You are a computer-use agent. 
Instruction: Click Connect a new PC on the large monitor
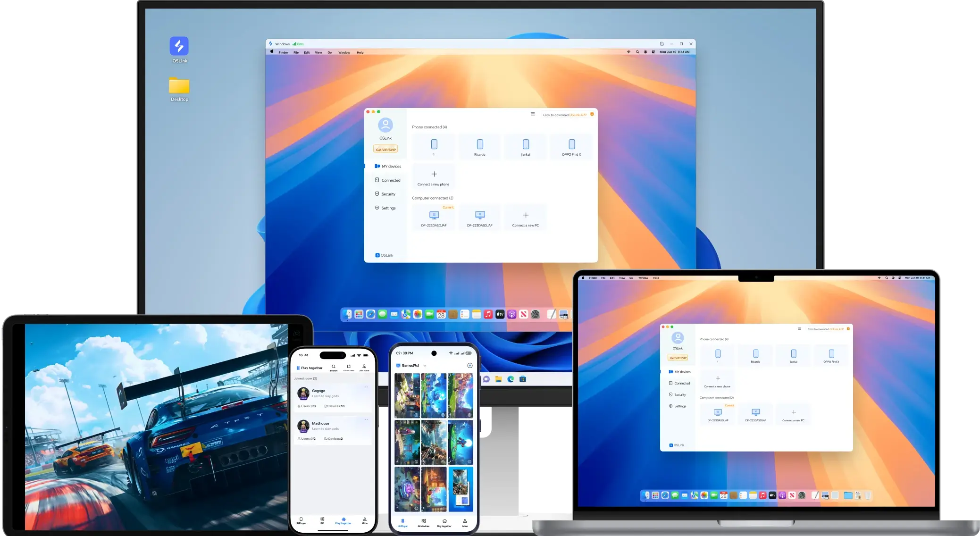[x=526, y=218]
